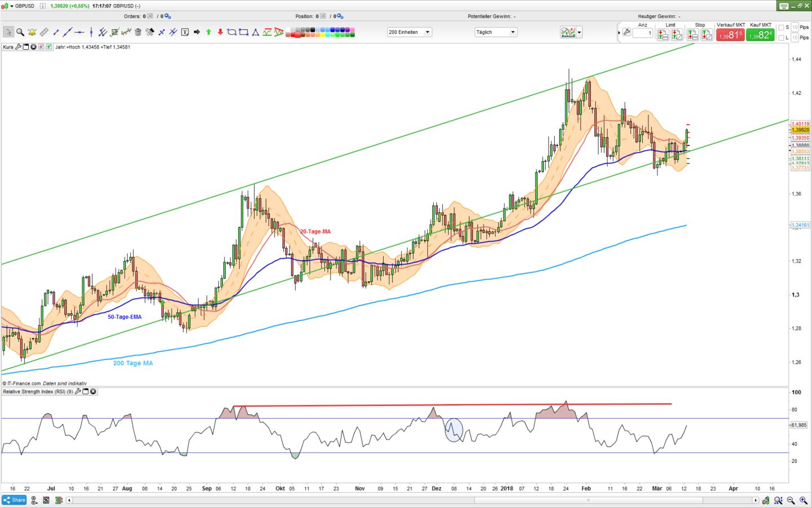Click the Kurs panel label
Image resolution: width=812 pixels, height=508 pixels.
pyautogui.click(x=8, y=47)
